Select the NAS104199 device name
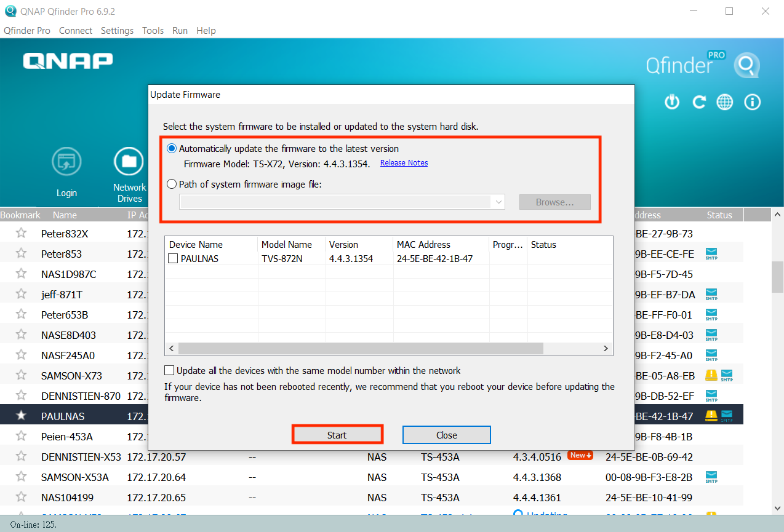The width and height of the screenshot is (784, 532). coord(68,498)
